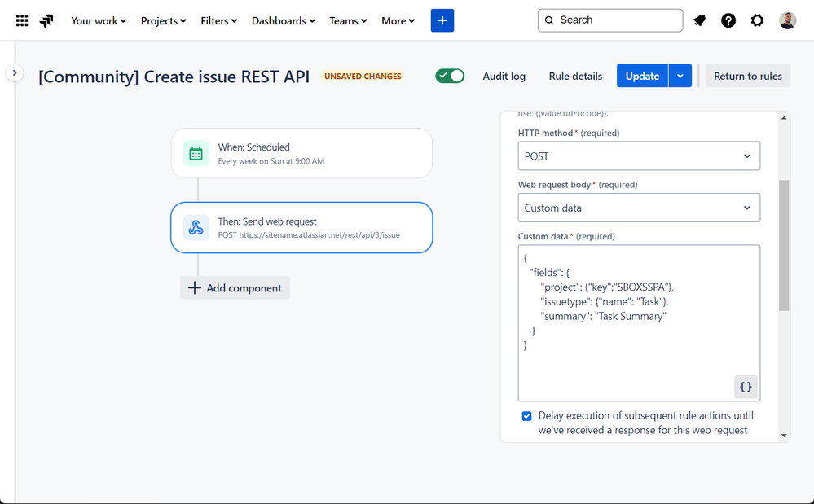The width and height of the screenshot is (814, 504).
Task: Click the blue plus Create button
Action: (x=442, y=20)
